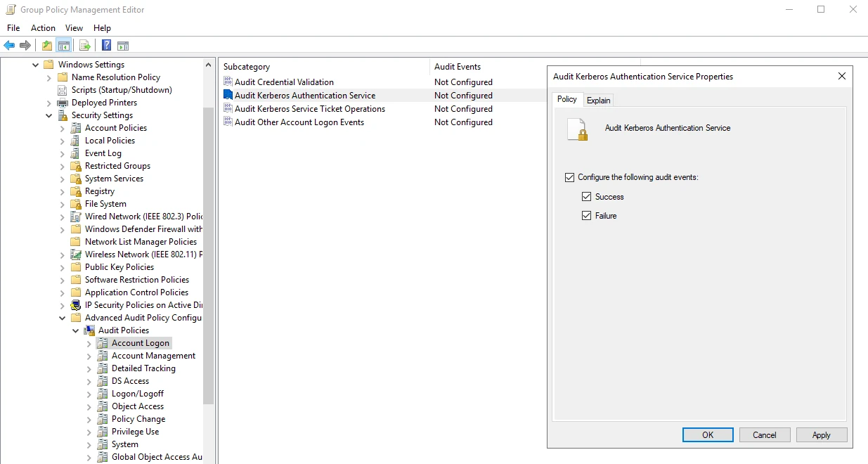868x464 pixels.
Task: Expand the Name Resolution Policy node
Action: click(x=49, y=77)
